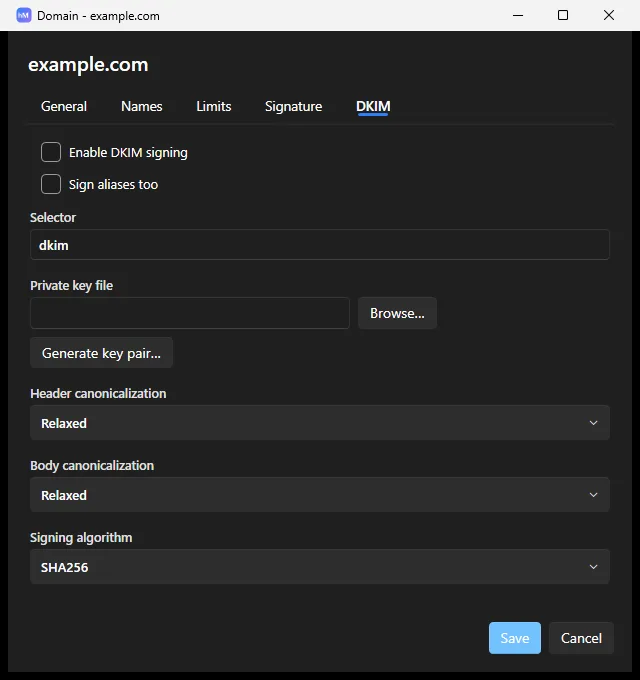Click the chevron arrow of Header canonicalization

click(x=593, y=423)
